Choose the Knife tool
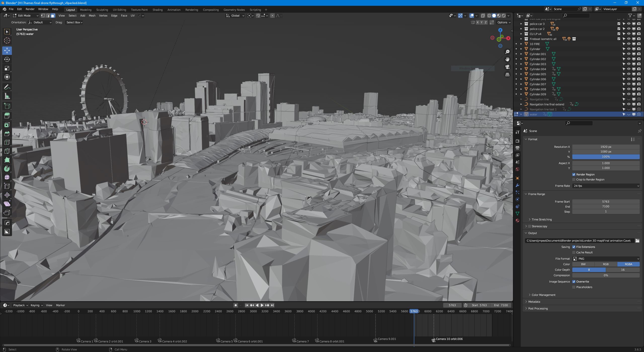Image resolution: width=644 pixels, height=352 pixels. click(7, 151)
